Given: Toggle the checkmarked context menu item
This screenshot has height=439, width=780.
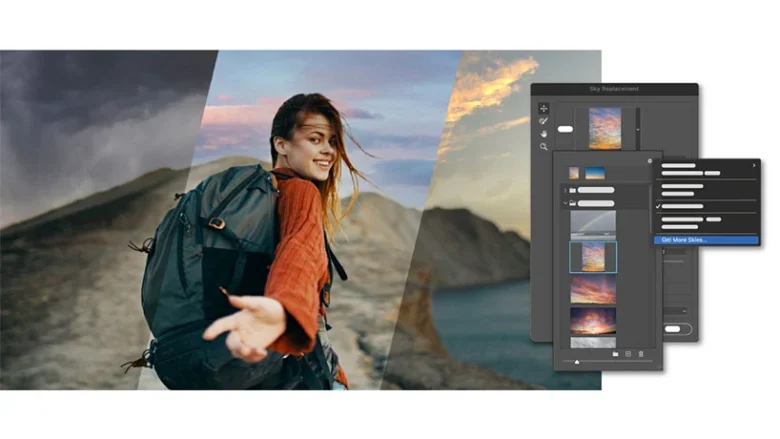Looking at the screenshot, I should tap(706, 206).
